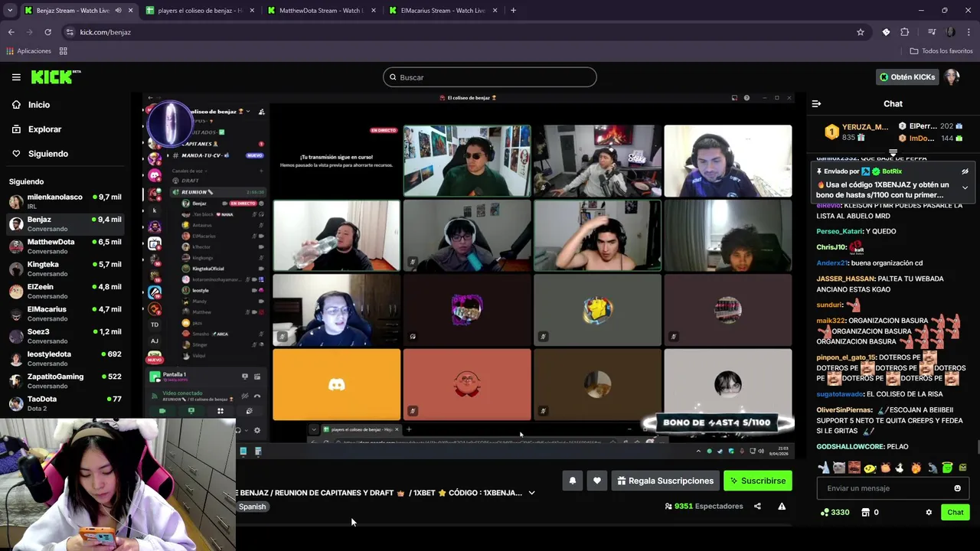Image resolution: width=980 pixels, height=551 pixels.
Task: Open a new browser tab
Action: tap(513, 11)
